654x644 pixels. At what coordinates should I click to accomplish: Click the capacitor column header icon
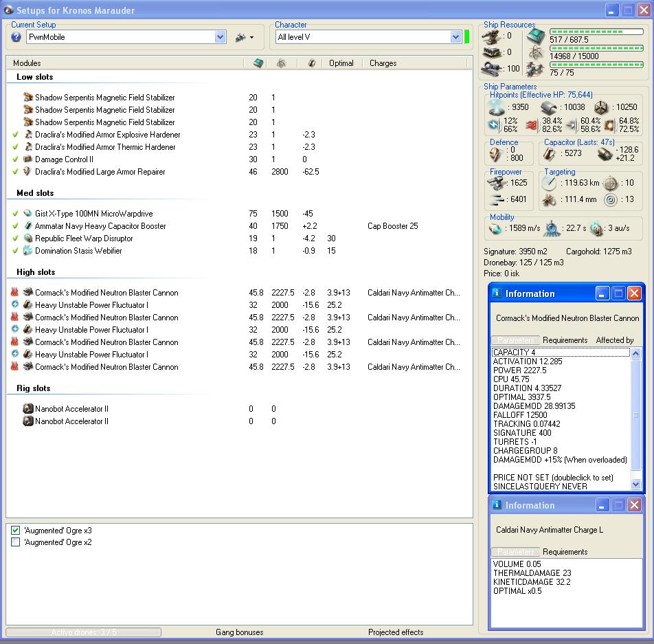[312, 63]
